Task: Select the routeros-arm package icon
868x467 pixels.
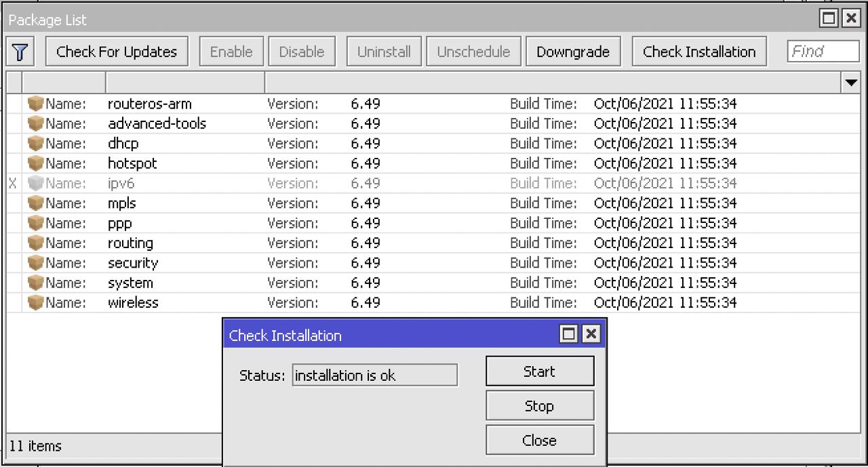Action: click(x=35, y=104)
